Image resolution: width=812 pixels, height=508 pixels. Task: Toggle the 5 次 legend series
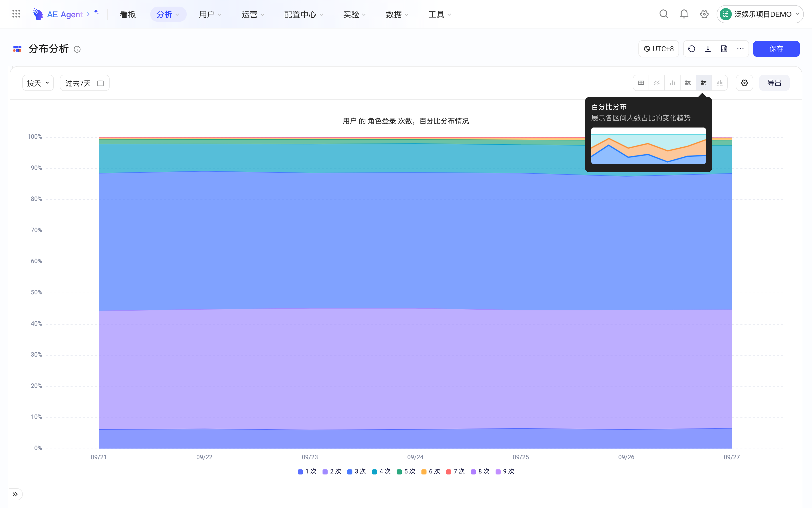point(406,471)
